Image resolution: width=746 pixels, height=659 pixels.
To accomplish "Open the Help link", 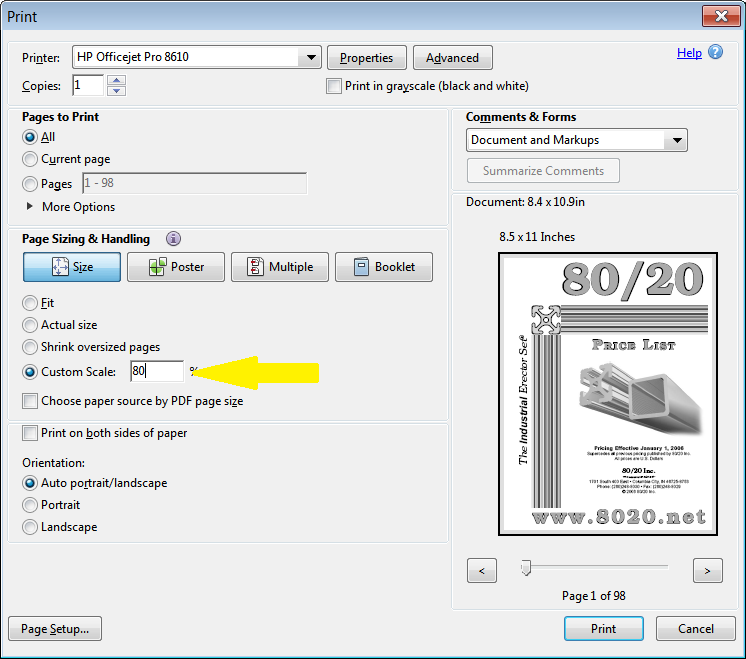I will 689,53.
